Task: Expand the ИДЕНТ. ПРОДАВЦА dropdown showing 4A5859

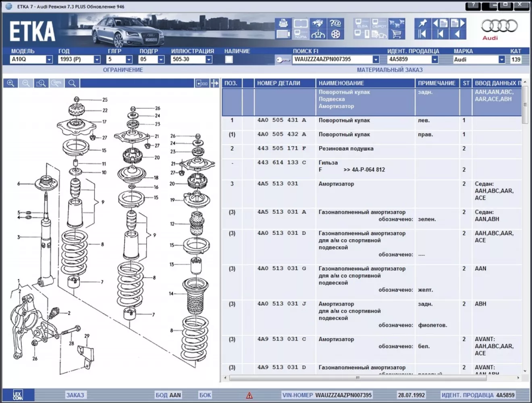Action: point(435,60)
